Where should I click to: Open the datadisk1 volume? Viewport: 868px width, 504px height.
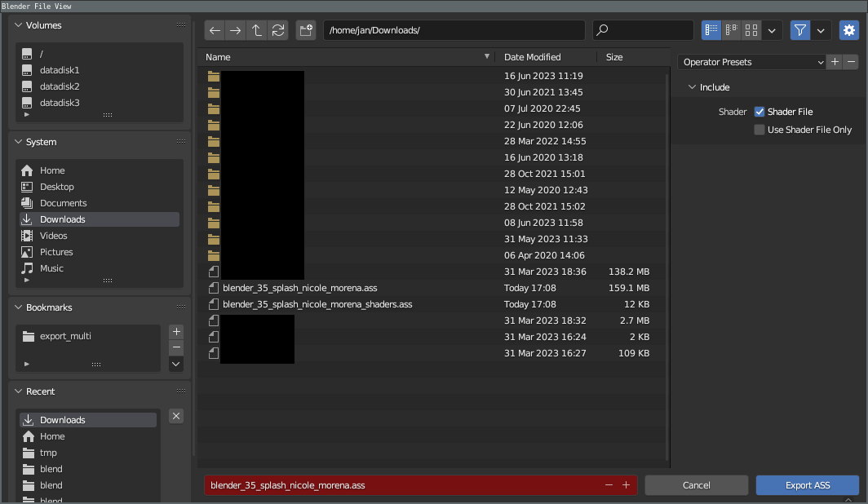[x=100, y=70]
